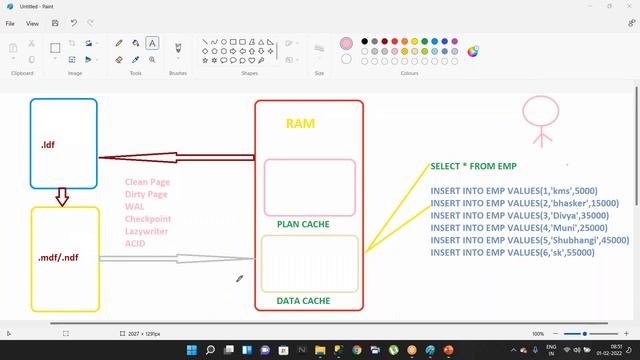Activate the Text tool
This screenshot has height=360, width=640.
[152, 43]
